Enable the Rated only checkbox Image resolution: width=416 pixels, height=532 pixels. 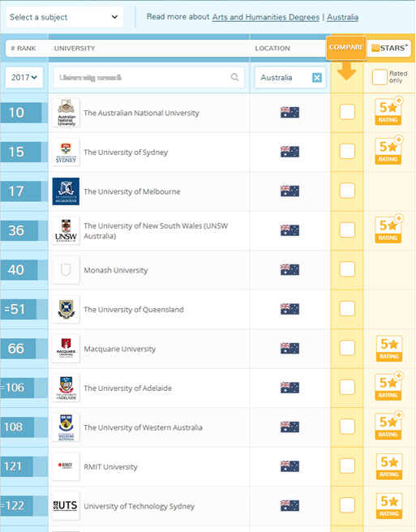[x=380, y=77]
